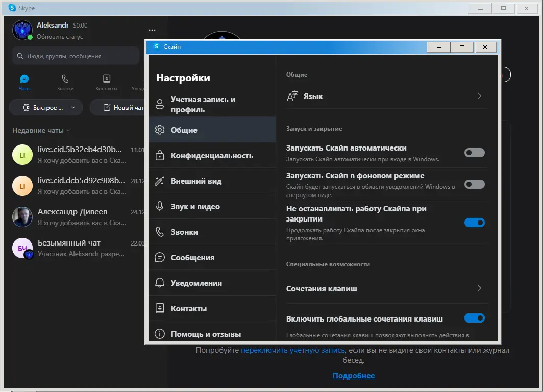This screenshot has height=392, width=543.
Task: Expand the 'Сочетания клавиш' chevron arrow
Action: point(479,288)
